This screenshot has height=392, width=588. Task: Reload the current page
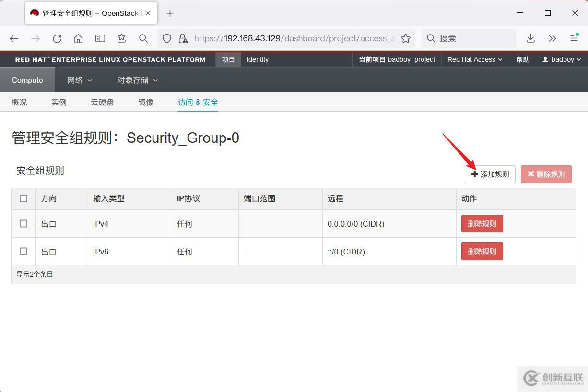point(57,38)
